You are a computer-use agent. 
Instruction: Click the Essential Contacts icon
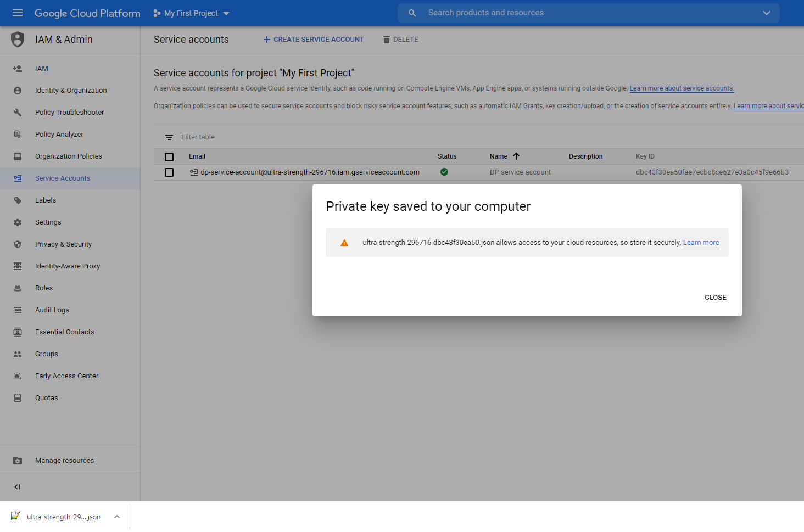18,332
